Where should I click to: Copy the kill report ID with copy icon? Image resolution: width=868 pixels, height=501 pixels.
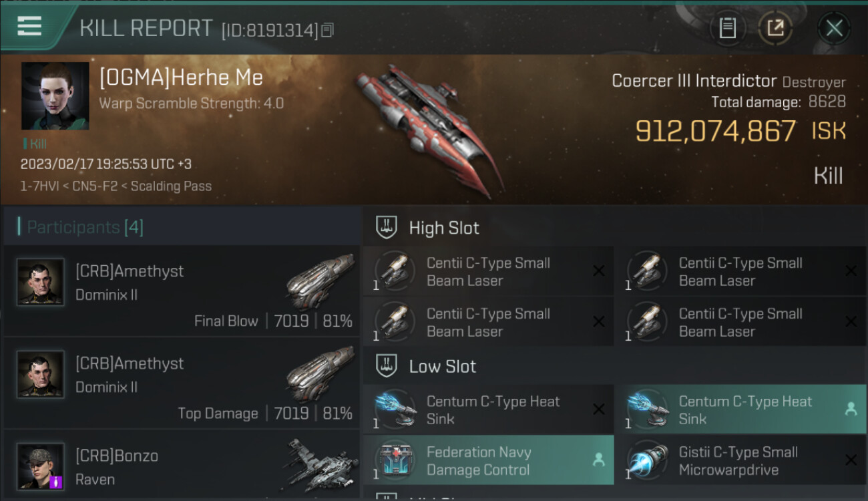pyautogui.click(x=327, y=30)
